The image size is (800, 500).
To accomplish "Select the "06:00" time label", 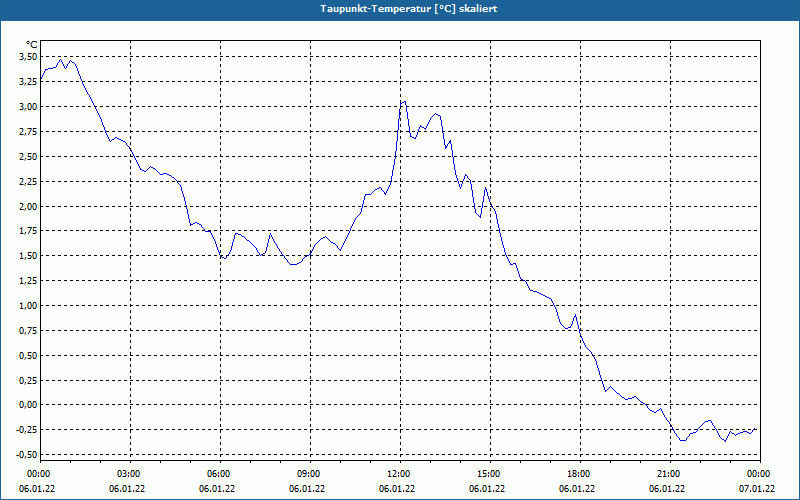I will 220,474.
